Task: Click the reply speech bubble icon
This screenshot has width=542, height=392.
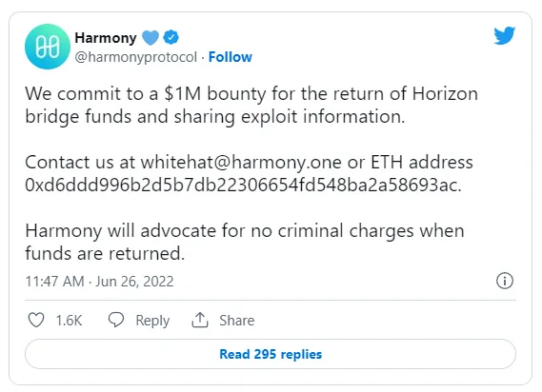Action: [x=116, y=320]
